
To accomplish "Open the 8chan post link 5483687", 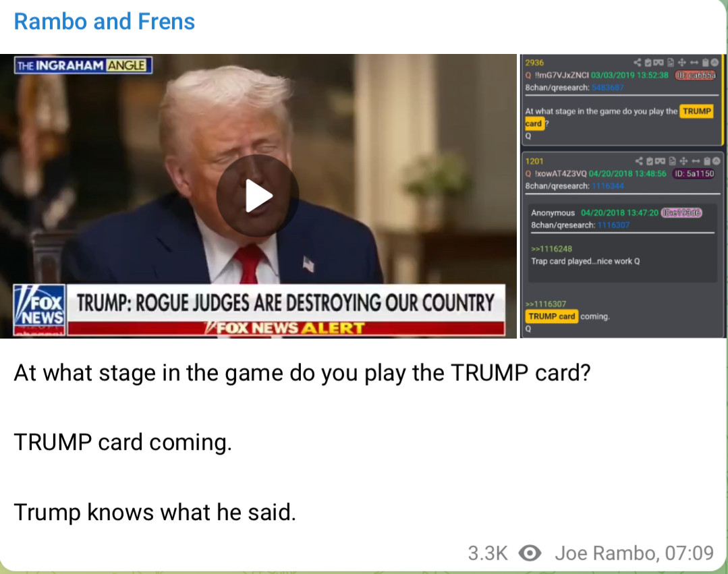I will coord(607,87).
